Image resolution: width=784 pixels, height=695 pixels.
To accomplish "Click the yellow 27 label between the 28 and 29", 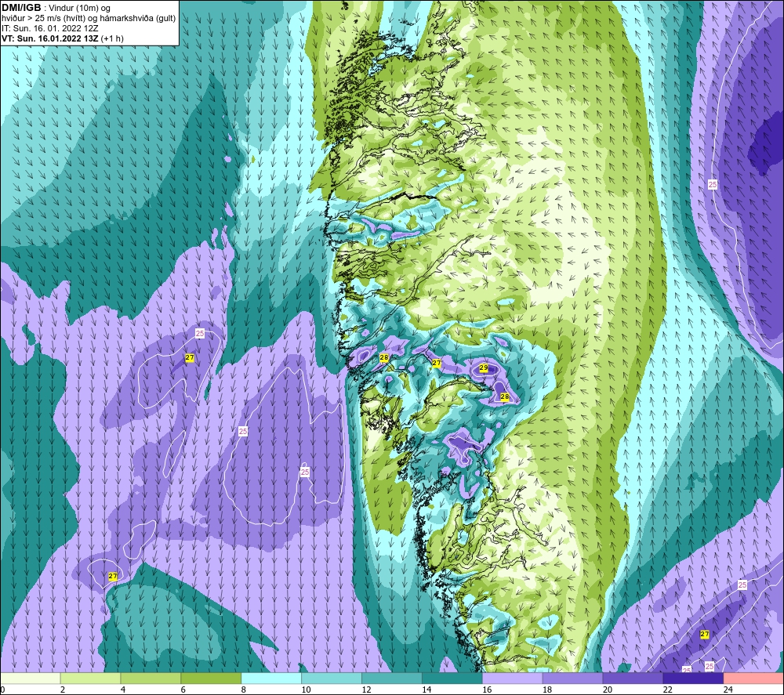I will pos(437,363).
